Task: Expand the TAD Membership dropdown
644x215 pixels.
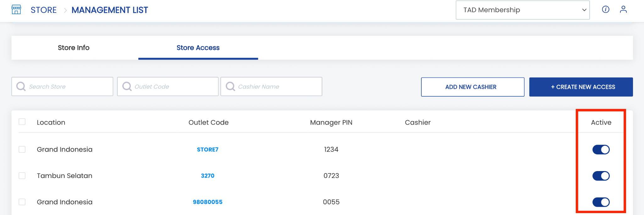Action: click(523, 10)
